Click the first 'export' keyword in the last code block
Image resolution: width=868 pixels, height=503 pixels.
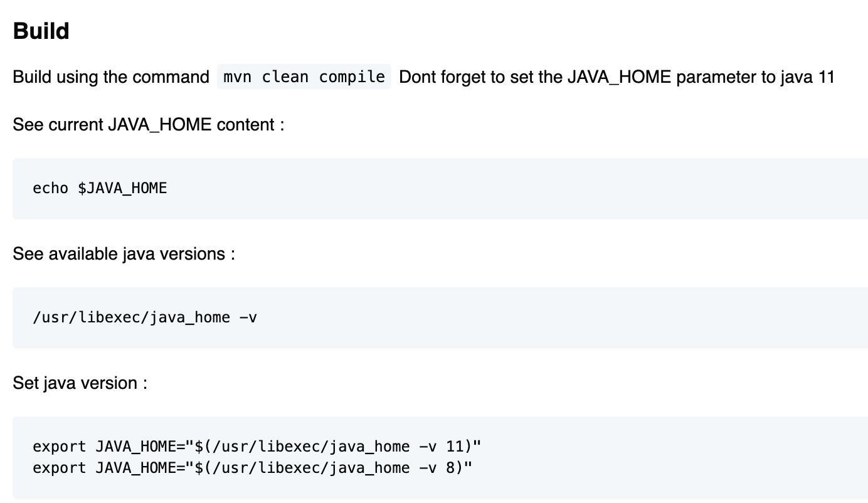60,447
